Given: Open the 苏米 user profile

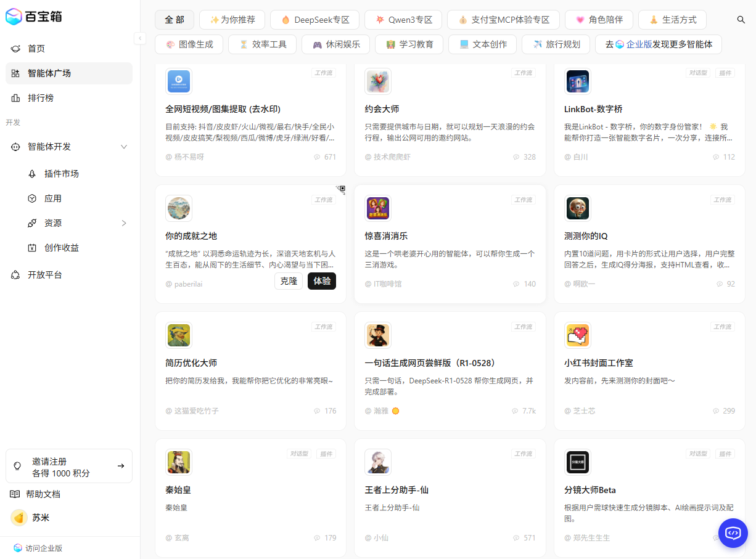Looking at the screenshot, I should [x=41, y=518].
